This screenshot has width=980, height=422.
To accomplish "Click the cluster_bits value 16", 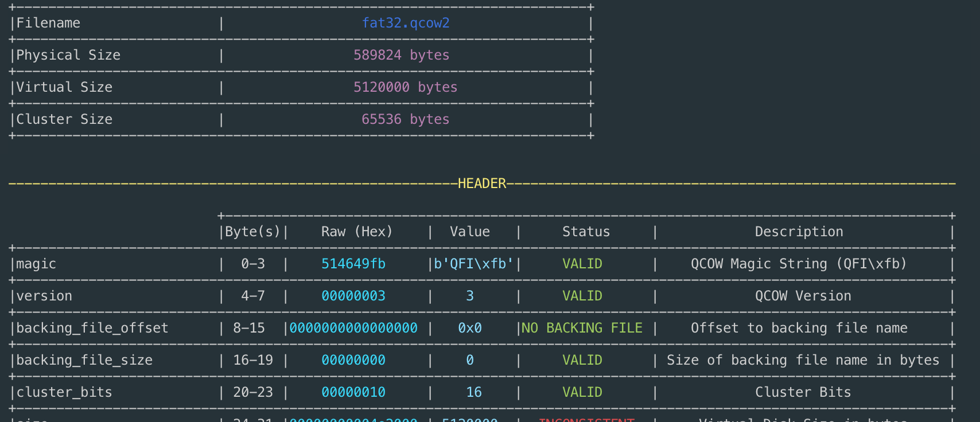I will point(474,392).
